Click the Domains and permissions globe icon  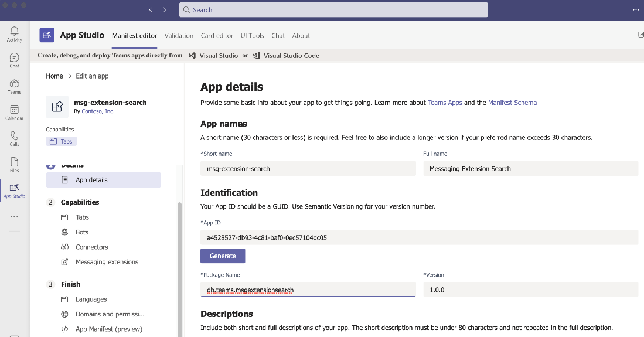pyautogui.click(x=64, y=314)
